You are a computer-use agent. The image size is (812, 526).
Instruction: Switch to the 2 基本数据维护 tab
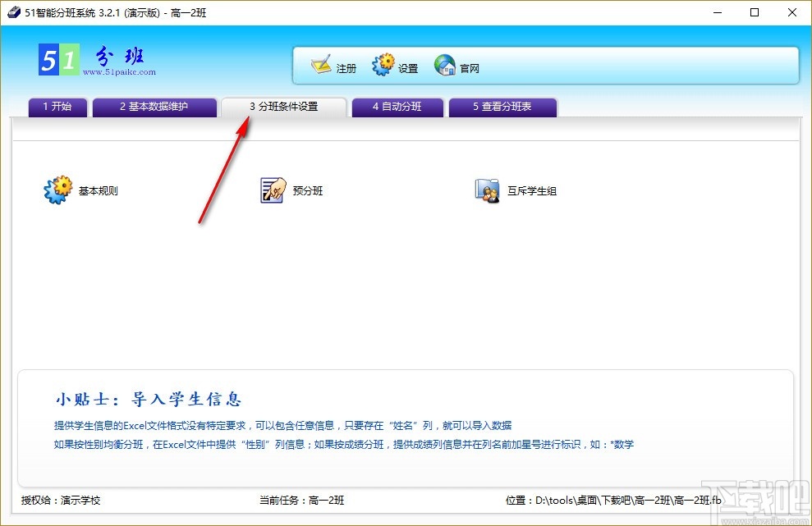(154, 107)
